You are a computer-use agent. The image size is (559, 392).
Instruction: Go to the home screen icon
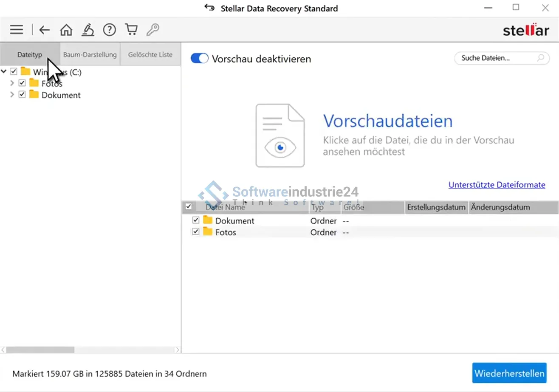point(66,30)
